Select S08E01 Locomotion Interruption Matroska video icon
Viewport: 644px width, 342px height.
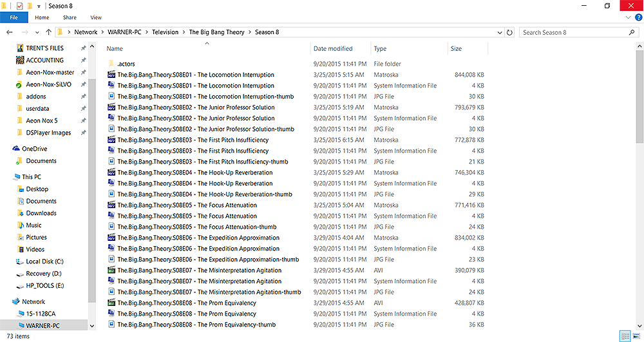[x=111, y=75]
